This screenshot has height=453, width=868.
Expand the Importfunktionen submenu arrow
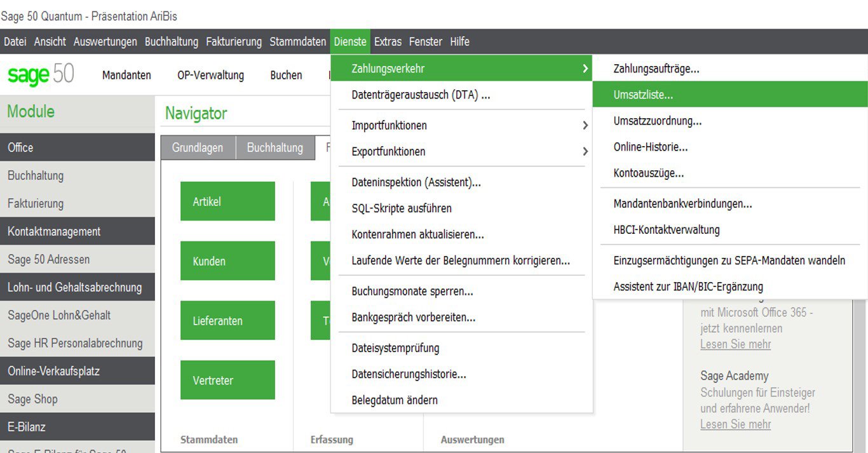[585, 126]
